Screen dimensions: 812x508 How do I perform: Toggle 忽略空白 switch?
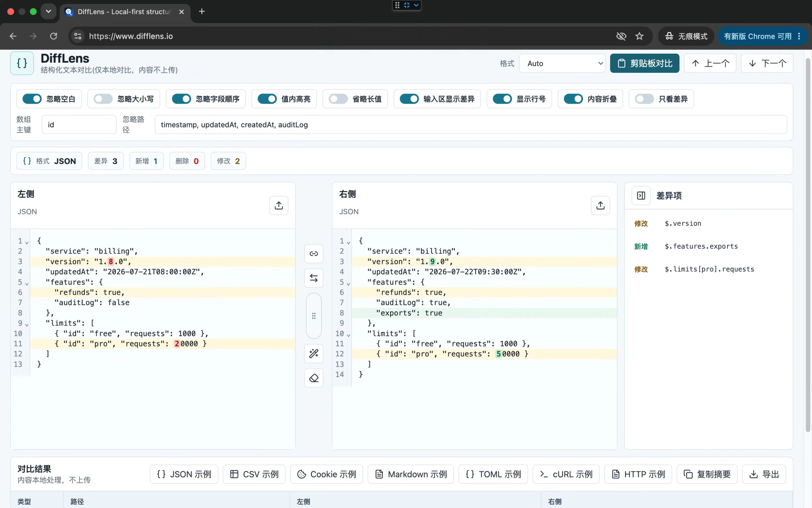[x=32, y=99]
